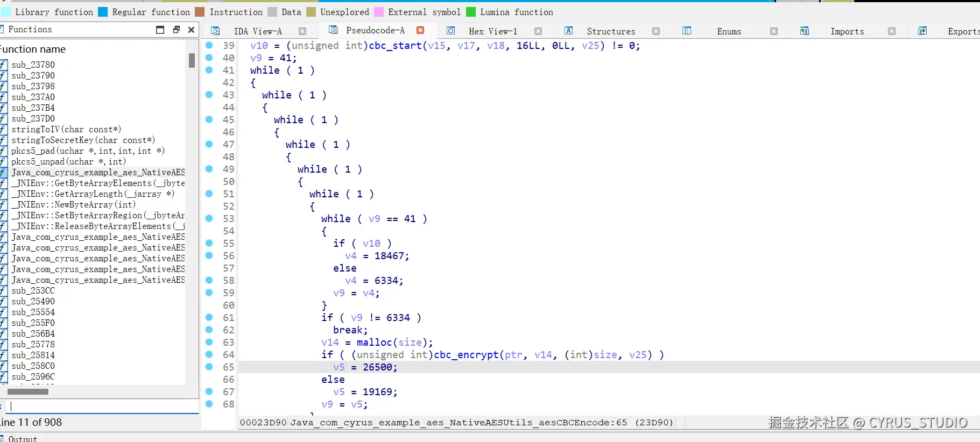Click the Structures tab icon
This screenshot has height=442, width=980.
[x=569, y=31]
